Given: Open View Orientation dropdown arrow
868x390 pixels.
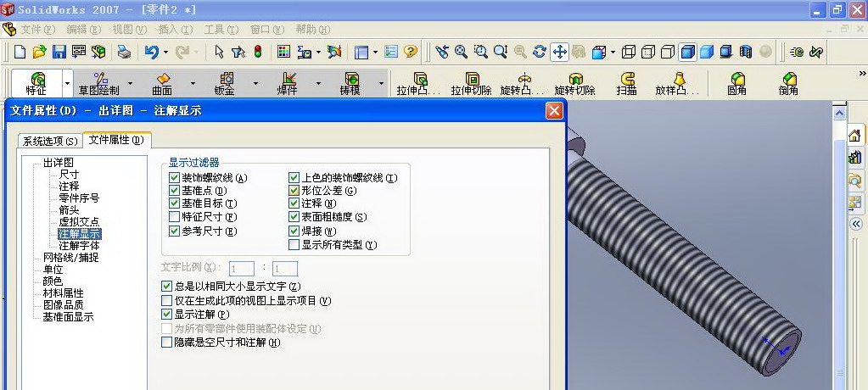Looking at the screenshot, I should tap(613, 53).
